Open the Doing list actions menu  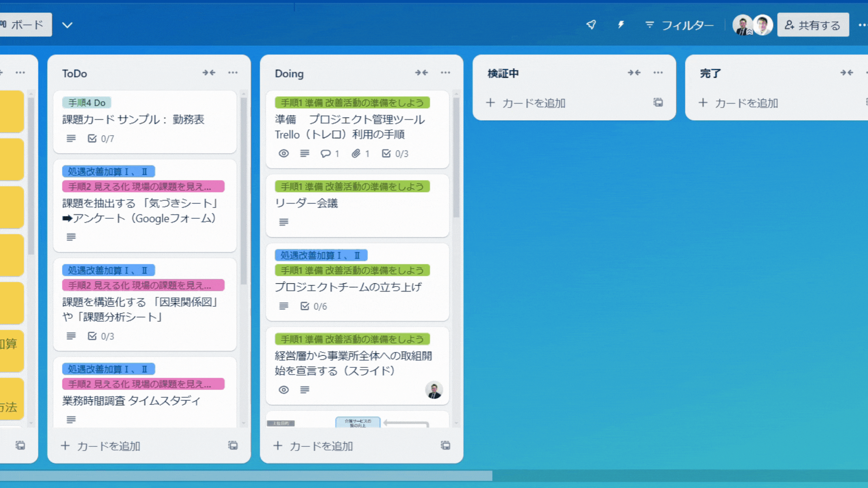445,73
